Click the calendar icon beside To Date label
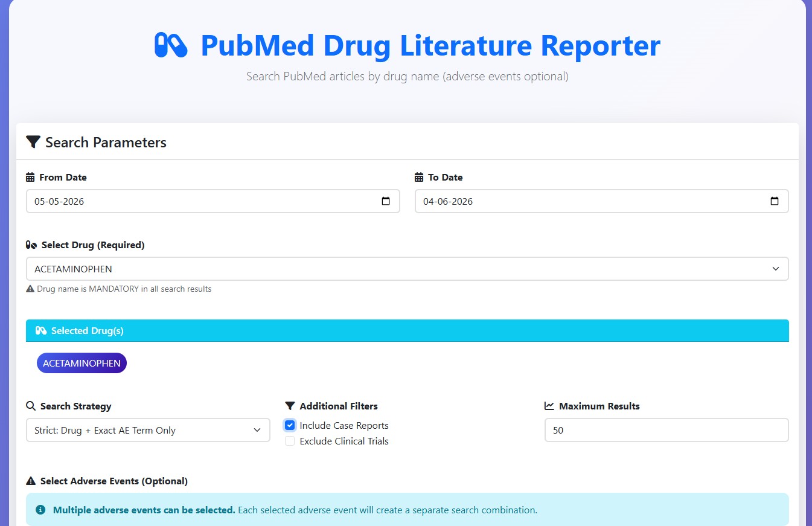This screenshot has height=526, width=812. (x=419, y=178)
